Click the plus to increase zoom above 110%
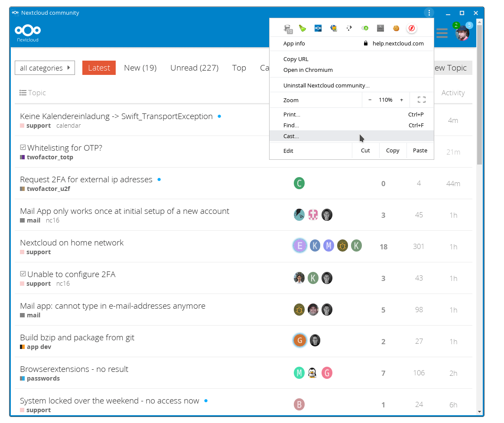 pyautogui.click(x=401, y=100)
